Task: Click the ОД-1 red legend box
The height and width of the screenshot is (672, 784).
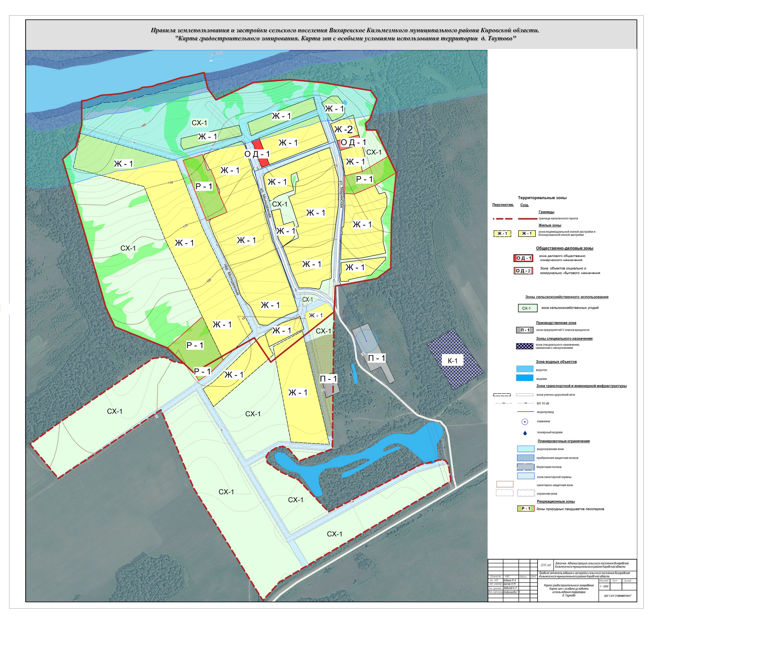Action: (x=523, y=258)
